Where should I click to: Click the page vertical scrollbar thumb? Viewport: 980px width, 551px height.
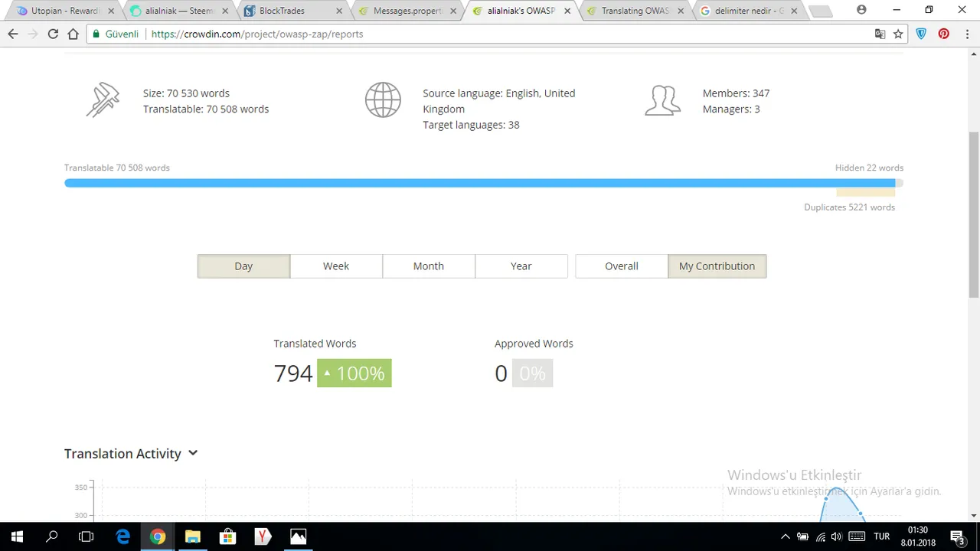coord(974,214)
